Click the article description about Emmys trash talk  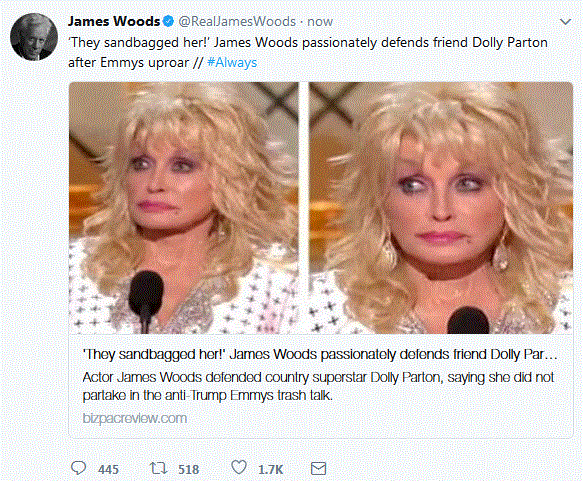click(x=318, y=386)
